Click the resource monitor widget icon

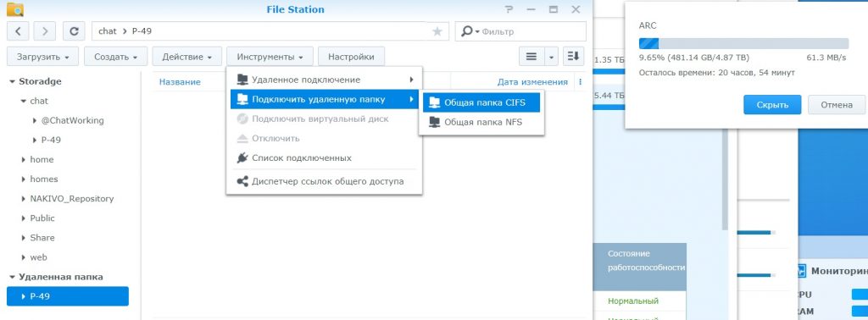801,271
